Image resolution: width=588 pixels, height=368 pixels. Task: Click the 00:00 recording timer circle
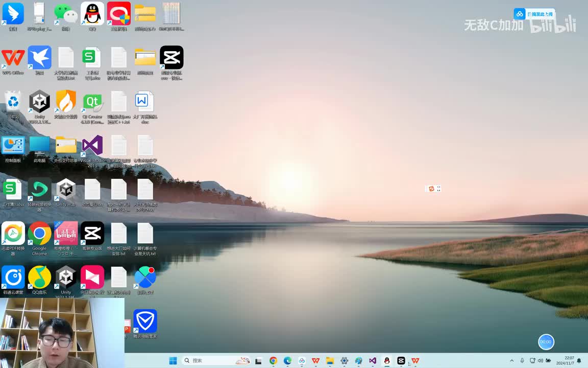click(546, 342)
